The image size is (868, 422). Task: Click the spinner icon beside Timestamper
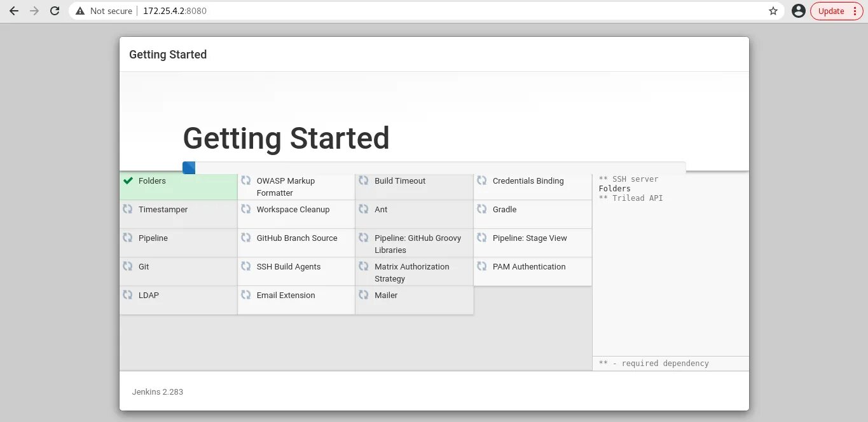coord(128,209)
